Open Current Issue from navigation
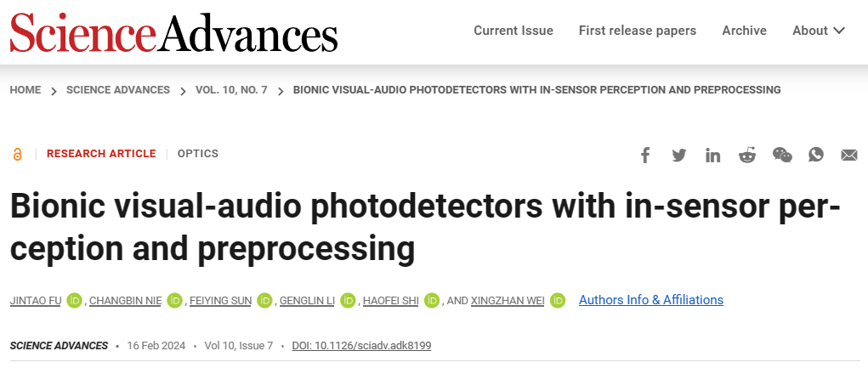Screen dimensions: 868x368 [x=513, y=31]
